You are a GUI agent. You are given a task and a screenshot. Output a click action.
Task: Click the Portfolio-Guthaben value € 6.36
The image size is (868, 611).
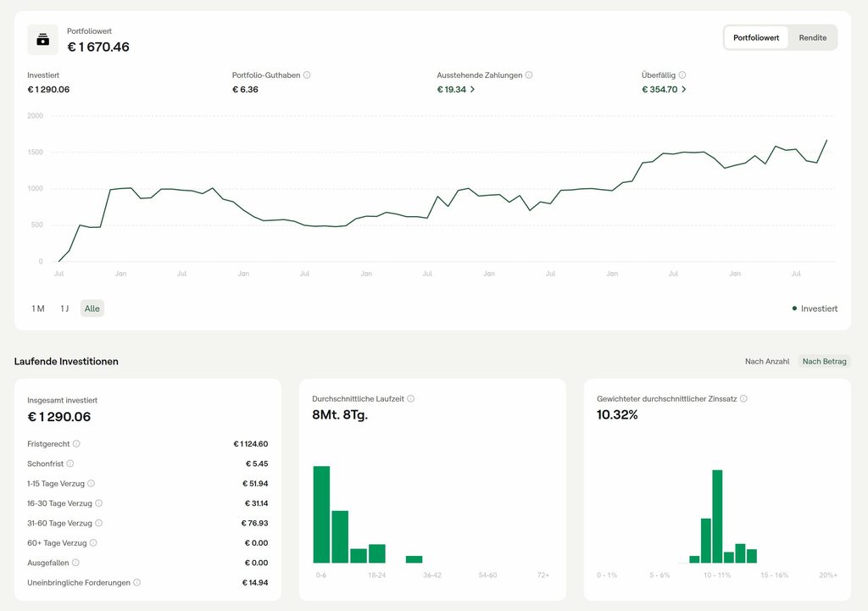pos(245,90)
